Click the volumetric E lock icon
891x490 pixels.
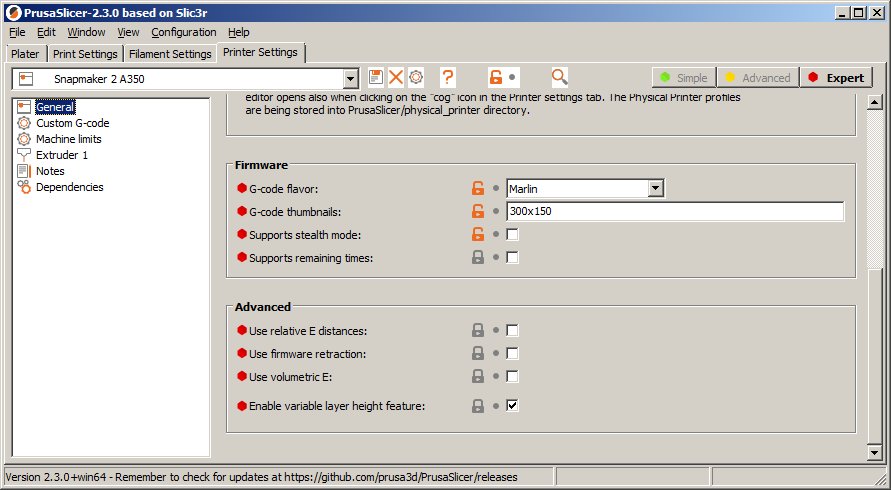coord(478,376)
